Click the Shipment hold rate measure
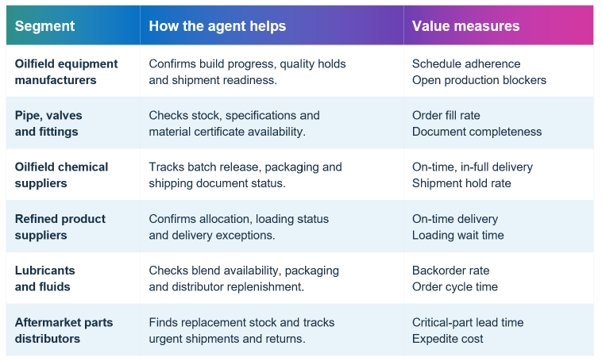The height and width of the screenshot is (361, 602). coord(461,183)
